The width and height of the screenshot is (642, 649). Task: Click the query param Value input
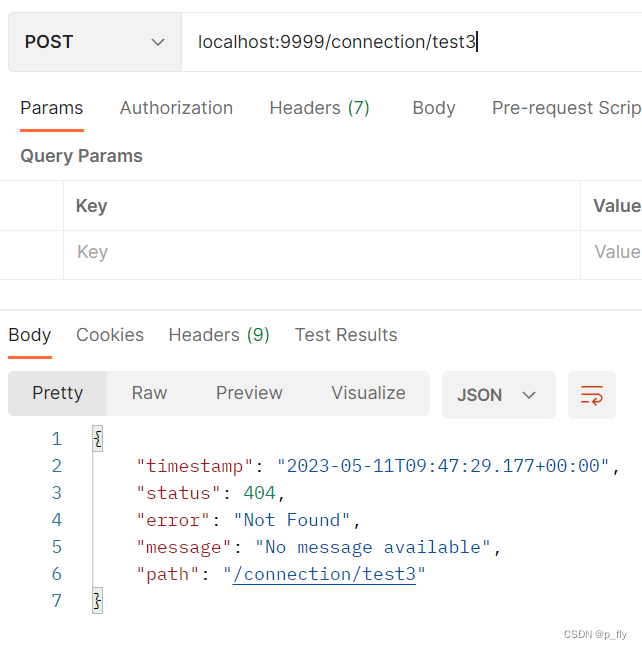tap(612, 252)
